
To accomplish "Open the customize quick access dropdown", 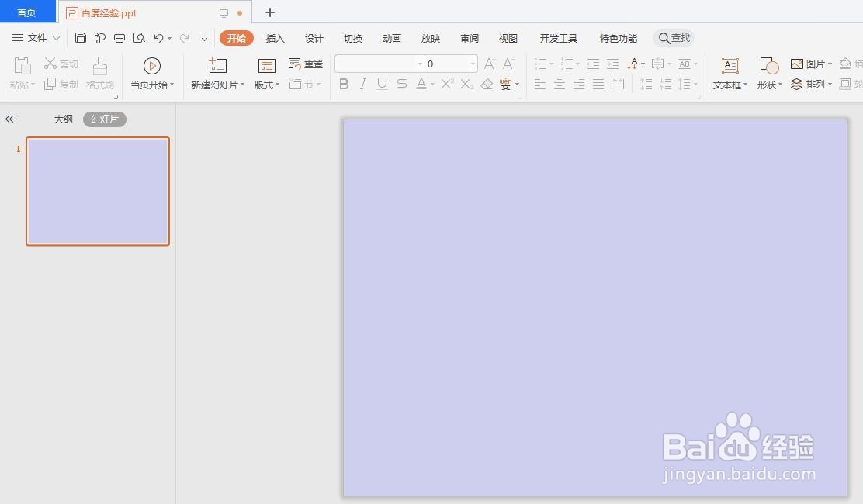I will coord(204,38).
